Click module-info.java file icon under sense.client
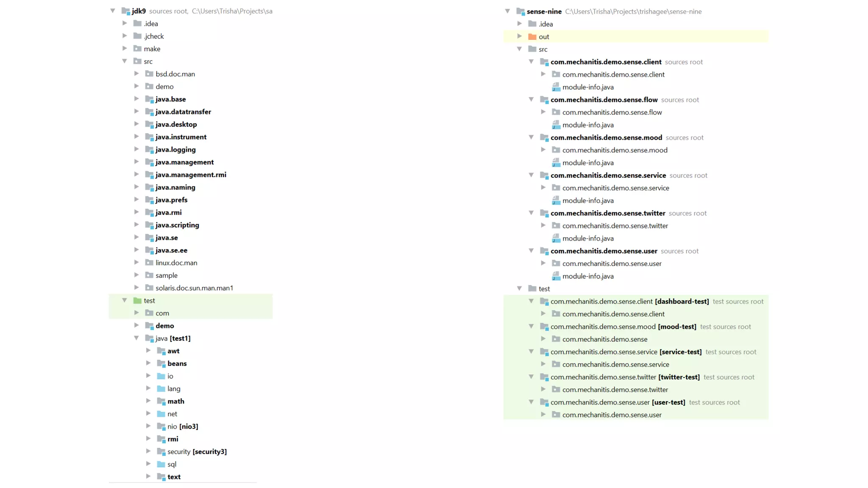This screenshot has width=868, height=488. (556, 87)
